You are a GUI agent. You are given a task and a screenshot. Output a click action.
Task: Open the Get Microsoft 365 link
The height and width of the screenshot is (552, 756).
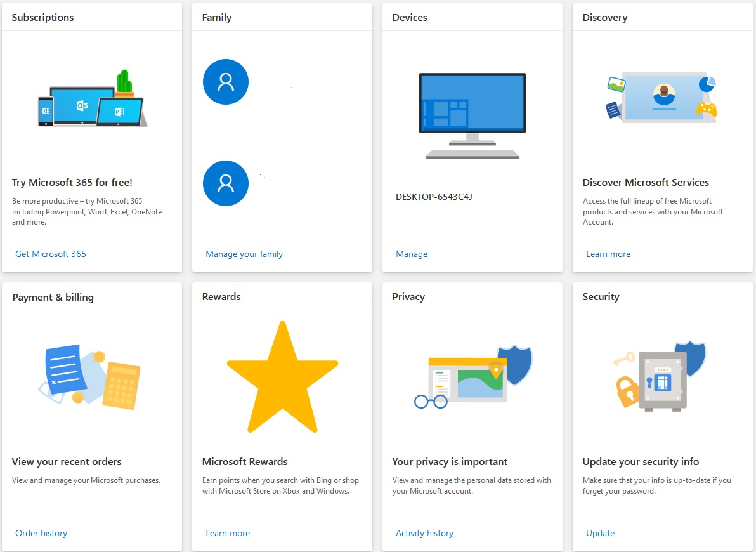(51, 254)
